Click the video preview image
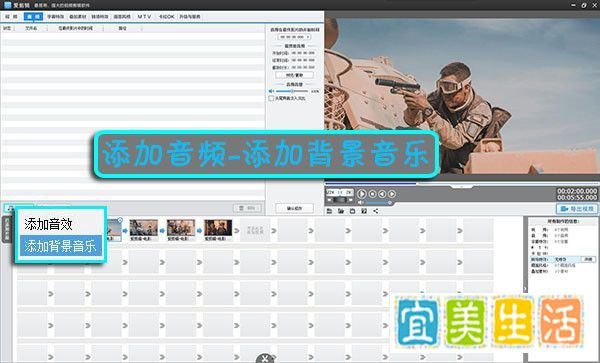The image size is (600, 363). 462,96
